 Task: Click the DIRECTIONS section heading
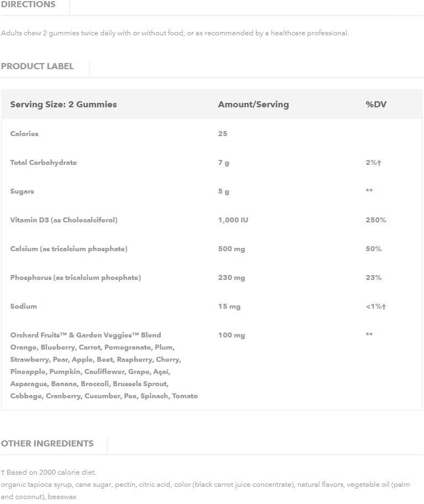pos(28,4)
